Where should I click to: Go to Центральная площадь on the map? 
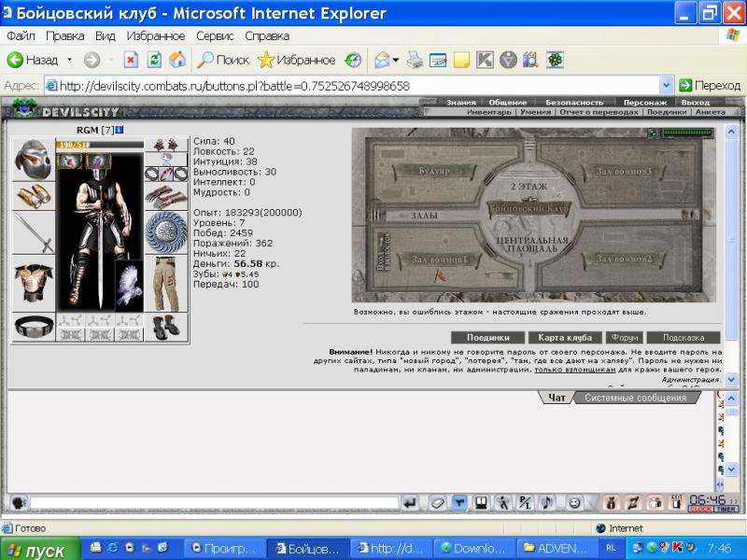click(x=532, y=245)
